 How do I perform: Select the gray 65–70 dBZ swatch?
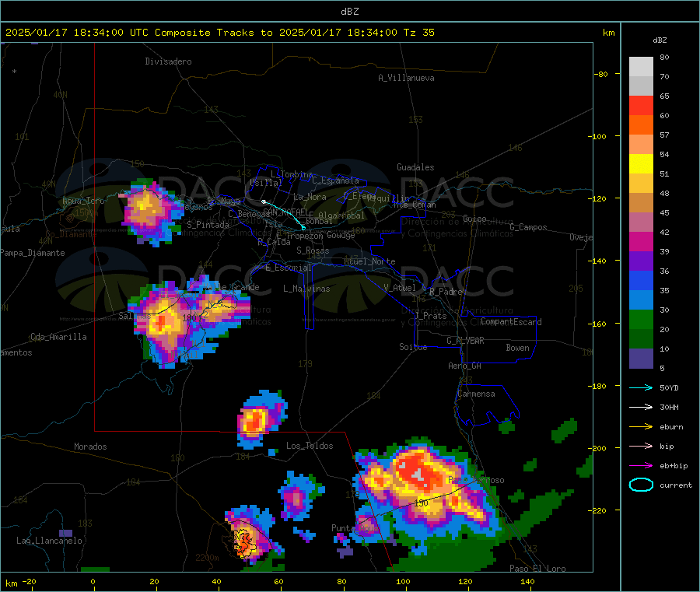pos(641,86)
